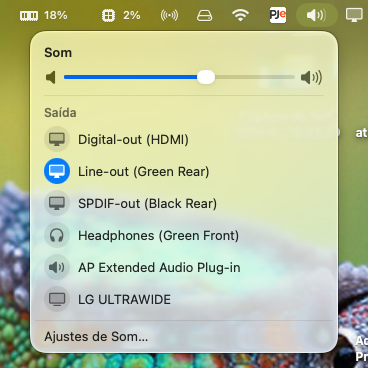This screenshot has width=368, height=368.
Task: Choose LG ULTRAWIDE output text
Action: pyautogui.click(x=124, y=300)
